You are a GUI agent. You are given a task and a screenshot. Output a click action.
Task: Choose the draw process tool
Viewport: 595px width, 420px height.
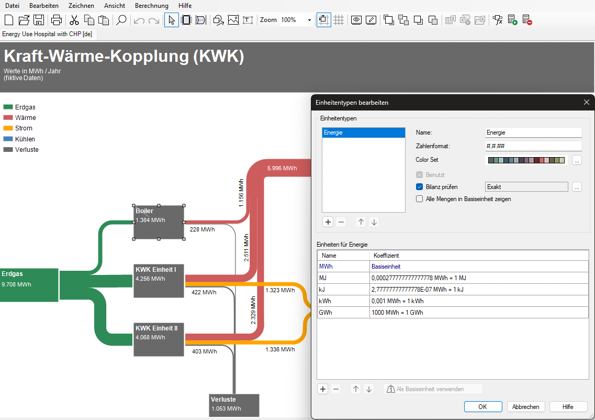(186, 20)
